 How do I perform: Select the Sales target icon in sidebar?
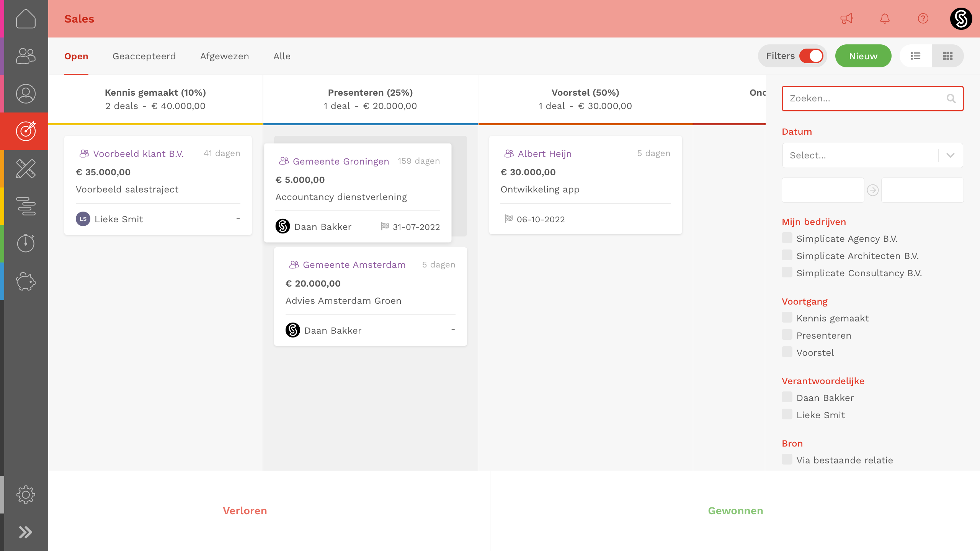[x=25, y=131]
